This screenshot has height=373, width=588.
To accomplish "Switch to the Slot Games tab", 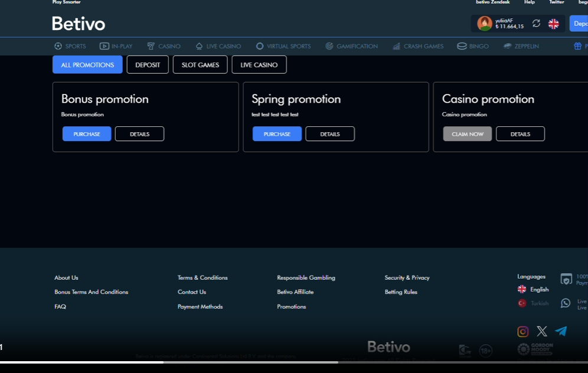I will 200,65.
